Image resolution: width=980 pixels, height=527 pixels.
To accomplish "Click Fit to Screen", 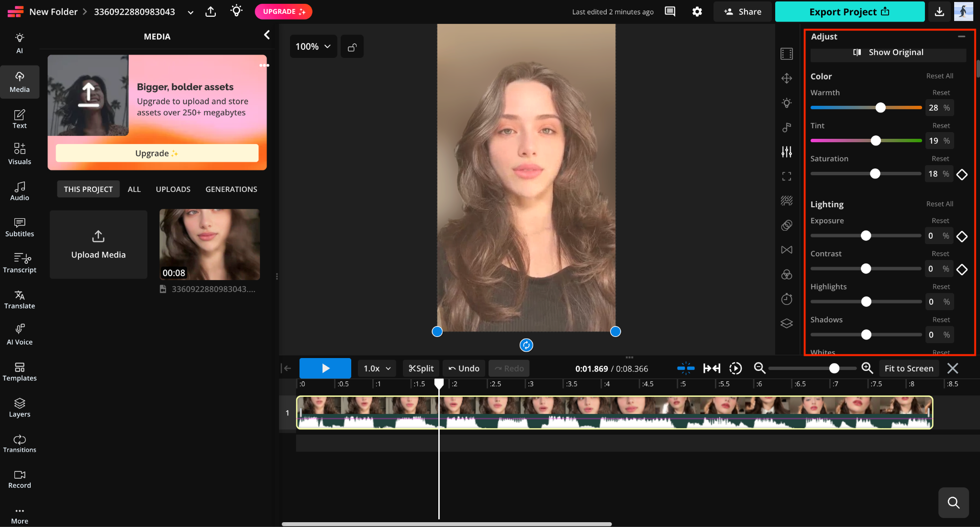I will [909, 369].
